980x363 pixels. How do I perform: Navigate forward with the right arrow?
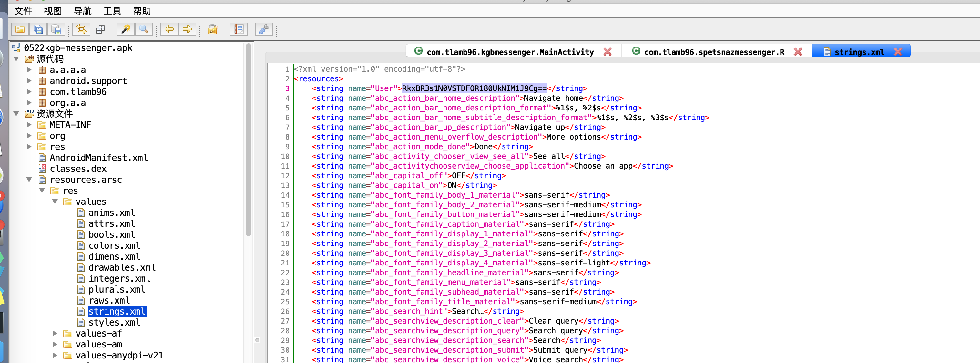[187, 29]
